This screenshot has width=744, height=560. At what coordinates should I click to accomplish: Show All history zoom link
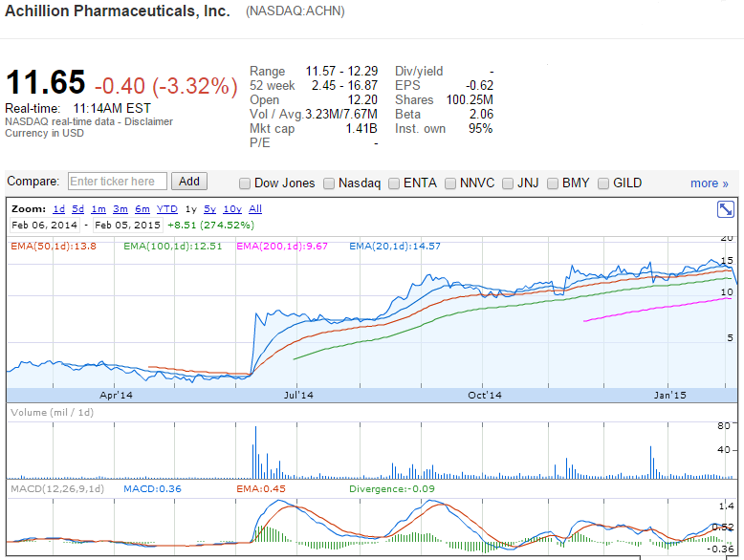pyautogui.click(x=255, y=209)
